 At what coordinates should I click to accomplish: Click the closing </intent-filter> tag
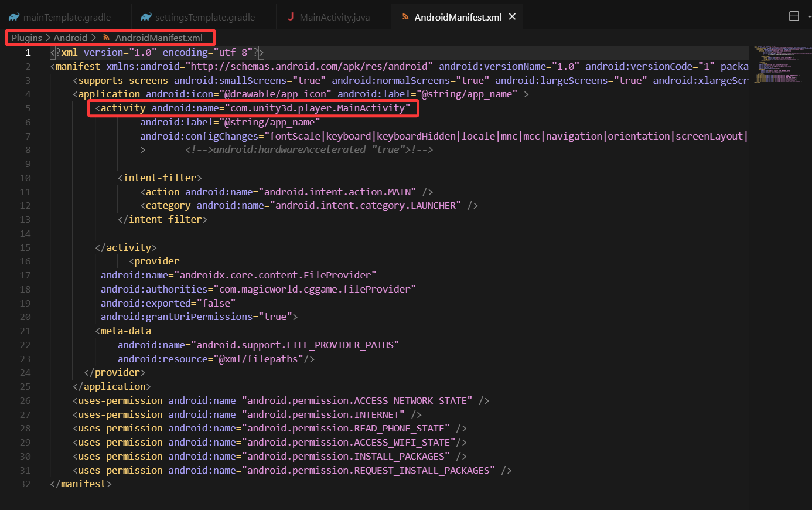coord(162,219)
